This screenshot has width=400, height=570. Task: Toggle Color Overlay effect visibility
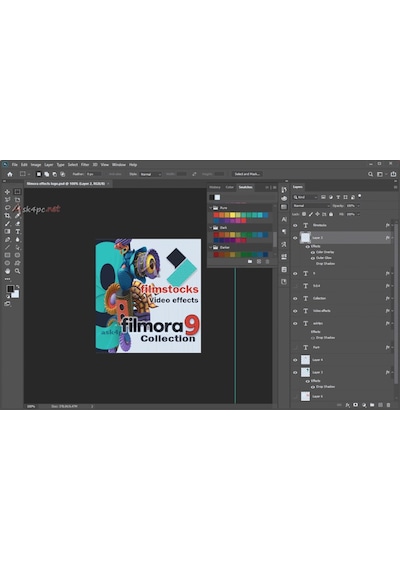312,252
